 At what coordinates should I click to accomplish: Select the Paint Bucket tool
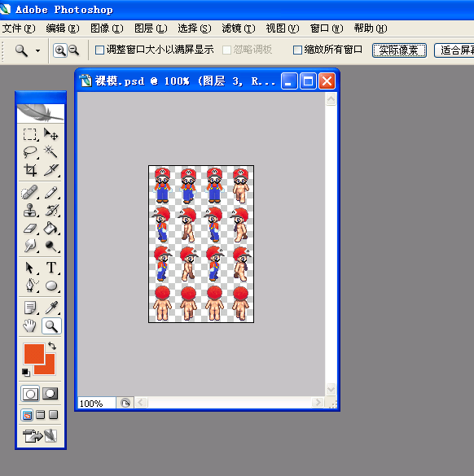pos(50,228)
